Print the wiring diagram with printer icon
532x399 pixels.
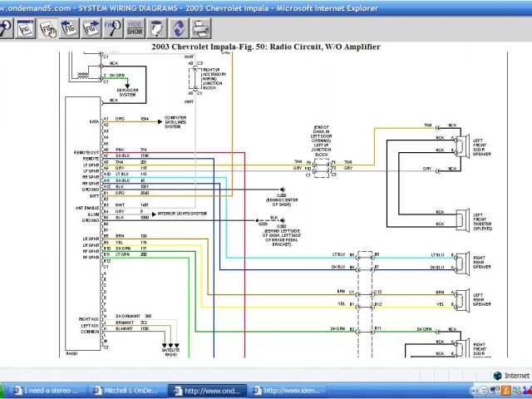click(200, 27)
